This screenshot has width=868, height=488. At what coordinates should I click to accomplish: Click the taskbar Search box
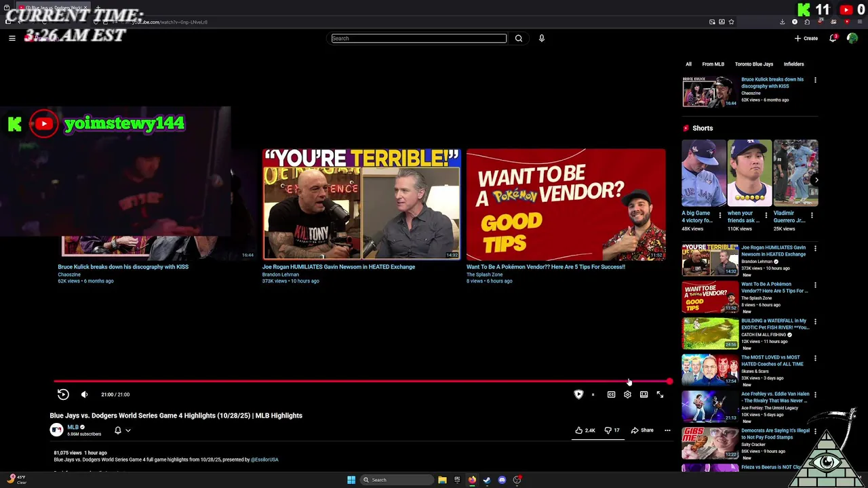(x=397, y=480)
